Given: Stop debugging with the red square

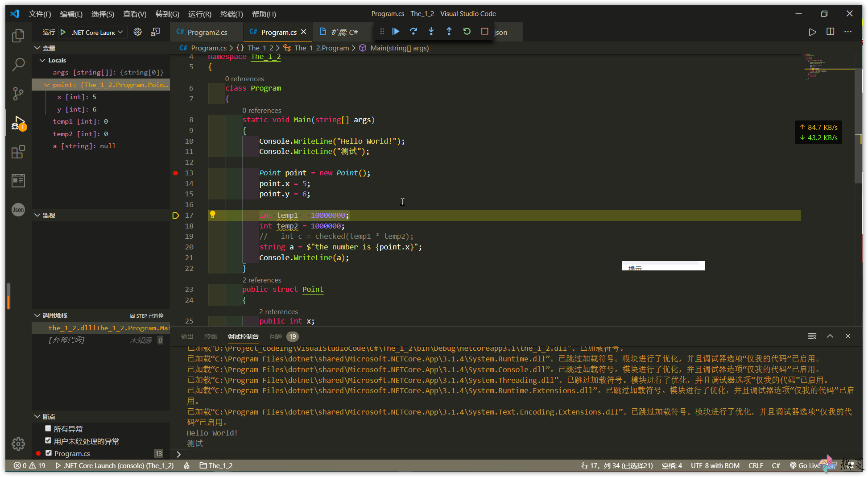Looking at the screenshot, I should coord(484,32).
